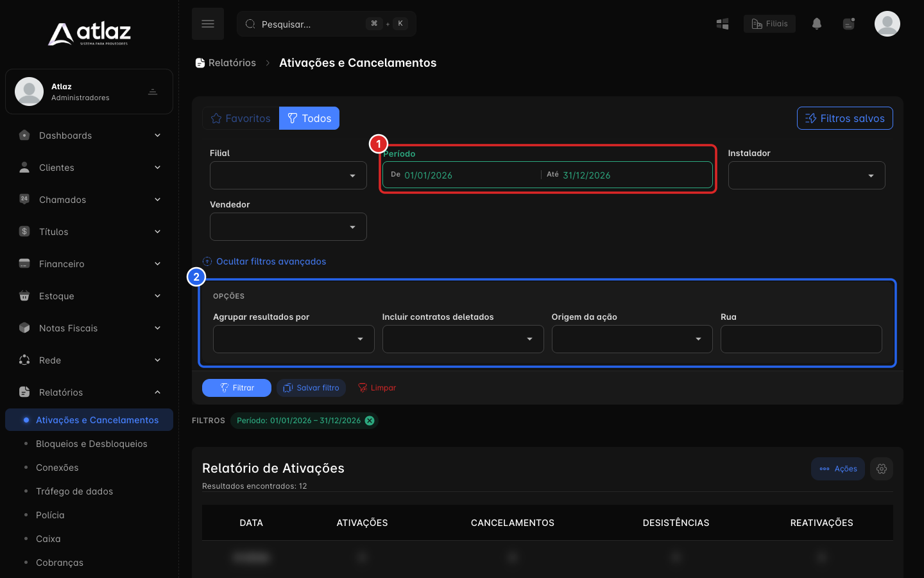
Task: Open the chat messages icon in header
Action: 849,24
